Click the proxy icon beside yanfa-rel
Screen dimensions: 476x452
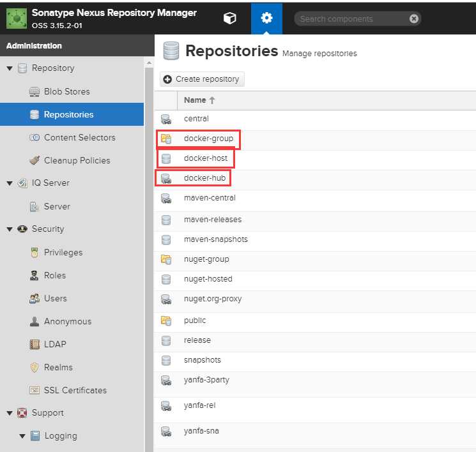[166, 406]
